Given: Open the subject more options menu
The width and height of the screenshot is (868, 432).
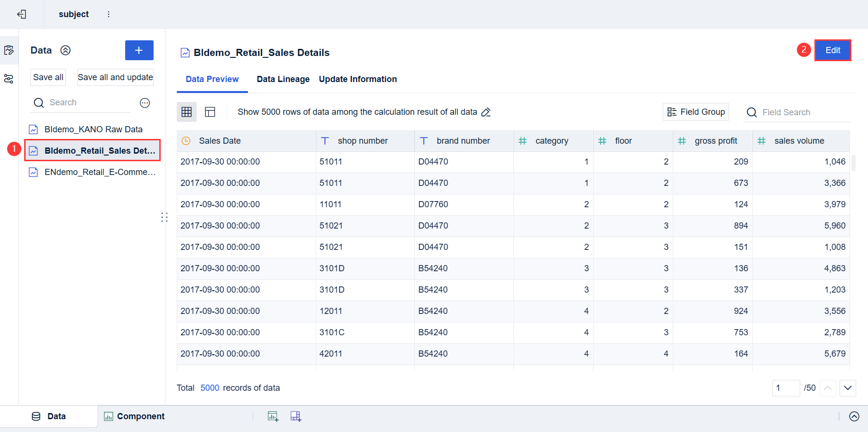Looking at the screenshot, I should tap(109, 14).
